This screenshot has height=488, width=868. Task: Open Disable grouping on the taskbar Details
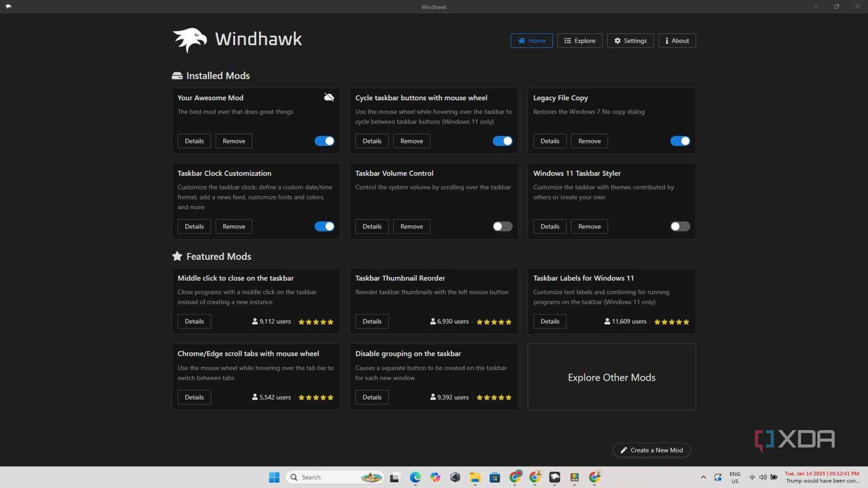pyautogui.click(x=372, y=397)
